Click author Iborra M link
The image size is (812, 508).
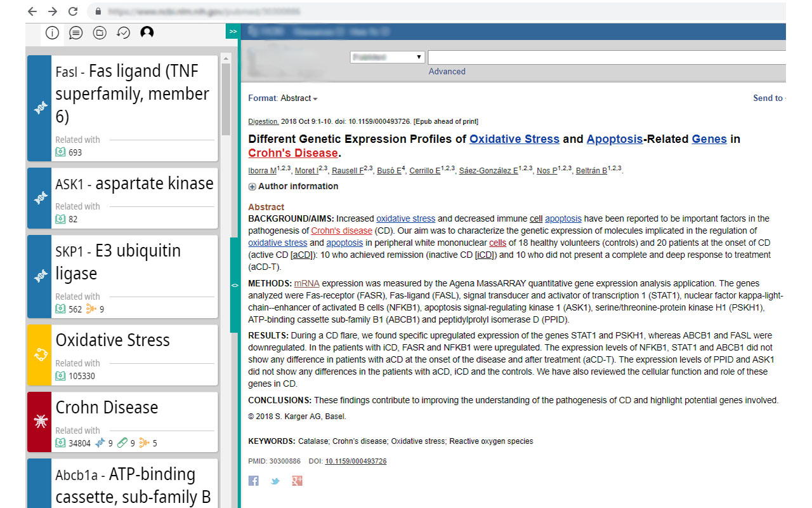tap(262, 171)
